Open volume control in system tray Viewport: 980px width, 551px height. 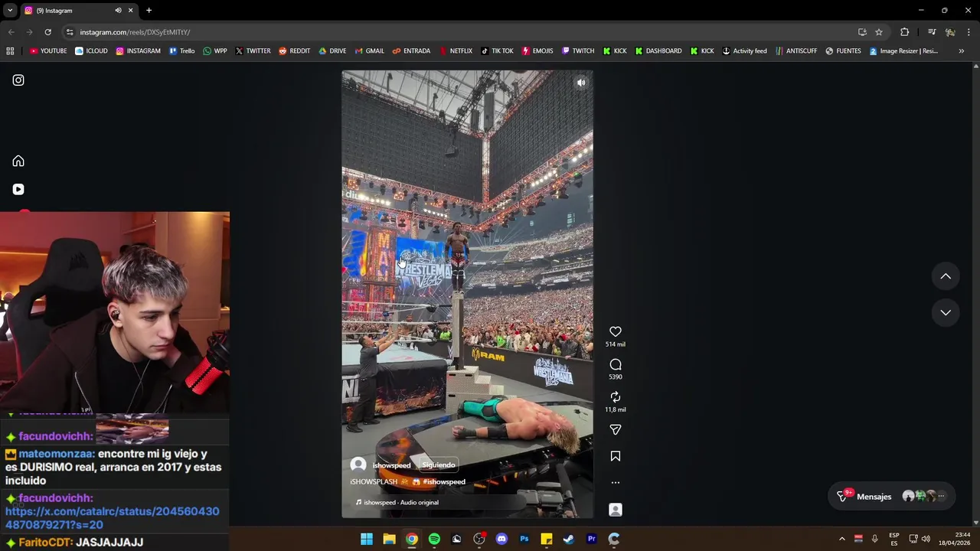[926, 539]
